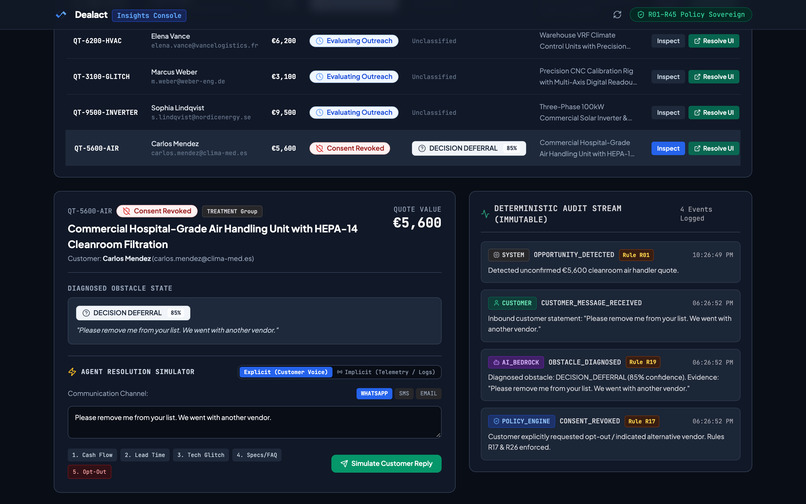Image resolution: width=806 pixels, height=504 pixels.
Task: Click Rule R01 tag in audit stream
Action: pyautogui.click(x=636, y=255)
